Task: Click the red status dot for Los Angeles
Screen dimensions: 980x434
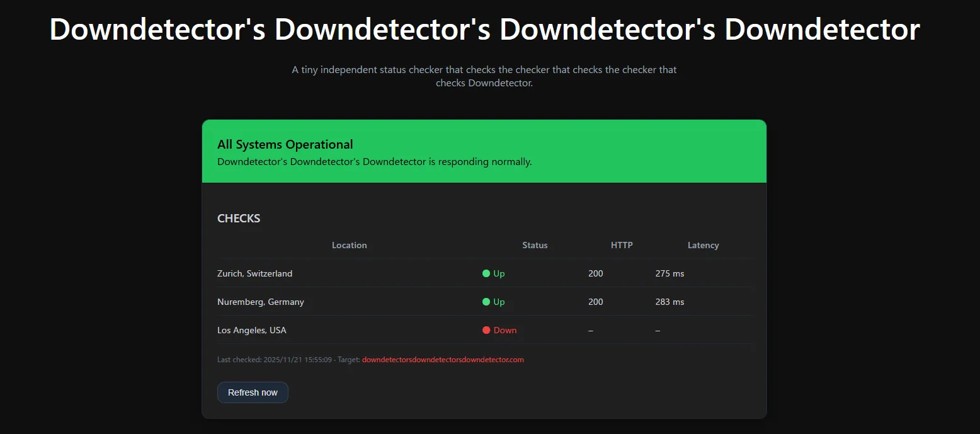Action: click(486, 330)
